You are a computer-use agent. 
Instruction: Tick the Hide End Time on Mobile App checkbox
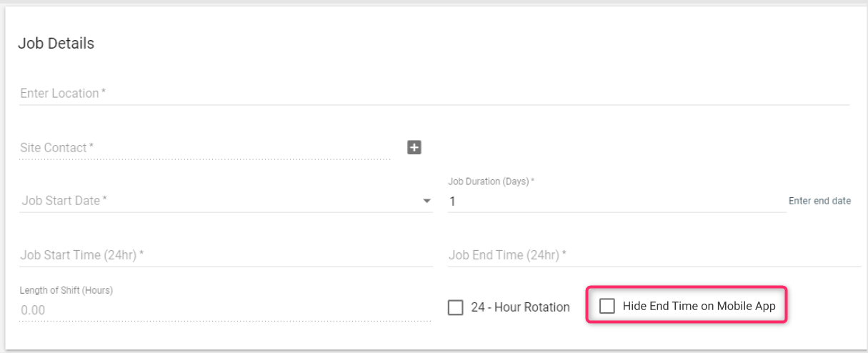[607, 306]
